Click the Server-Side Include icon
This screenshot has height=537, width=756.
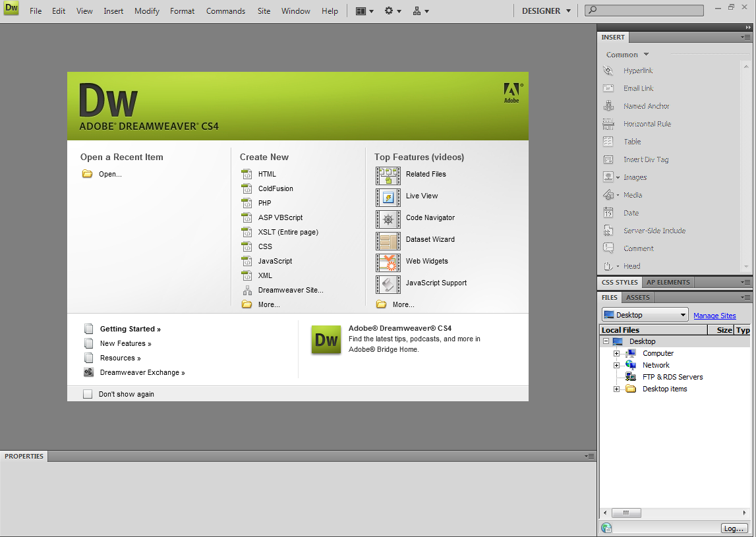point(608,231)
